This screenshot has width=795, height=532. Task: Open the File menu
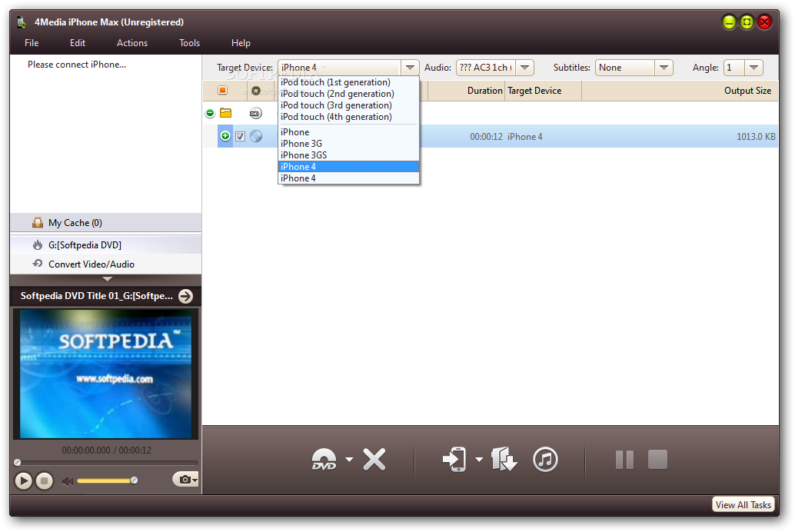[32, 43]
